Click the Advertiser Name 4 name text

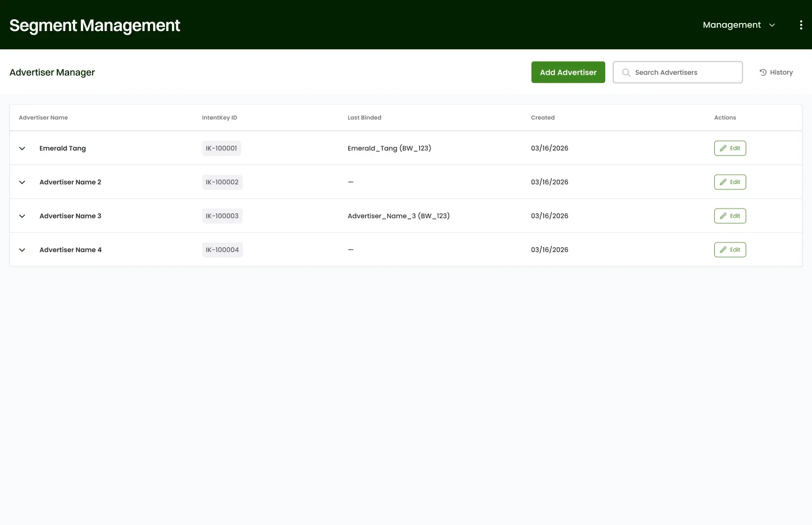click(x=70, y=250)
